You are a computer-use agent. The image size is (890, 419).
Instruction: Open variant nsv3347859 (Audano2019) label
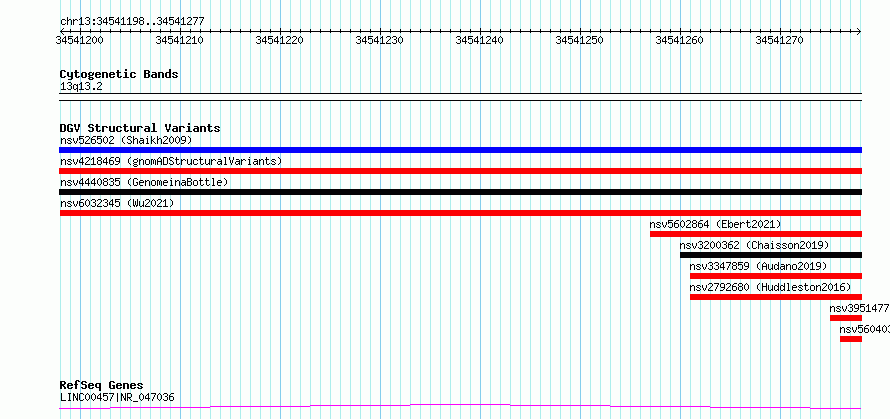pyautogui.click(x=758, y=266)
